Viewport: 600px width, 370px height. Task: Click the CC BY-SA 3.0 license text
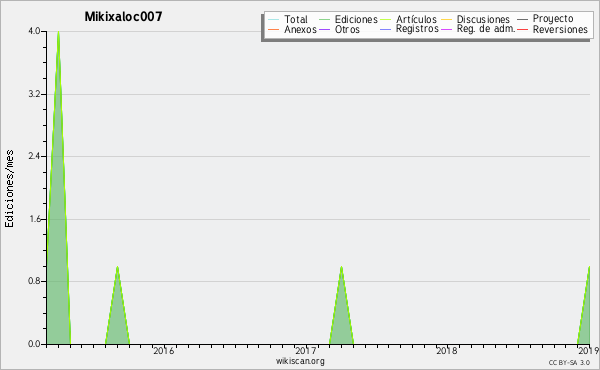pyautogui.click(x=569, y=362)
